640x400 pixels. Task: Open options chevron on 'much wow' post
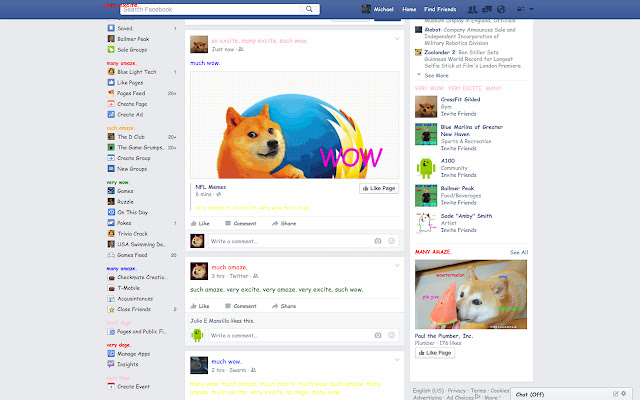397,360
